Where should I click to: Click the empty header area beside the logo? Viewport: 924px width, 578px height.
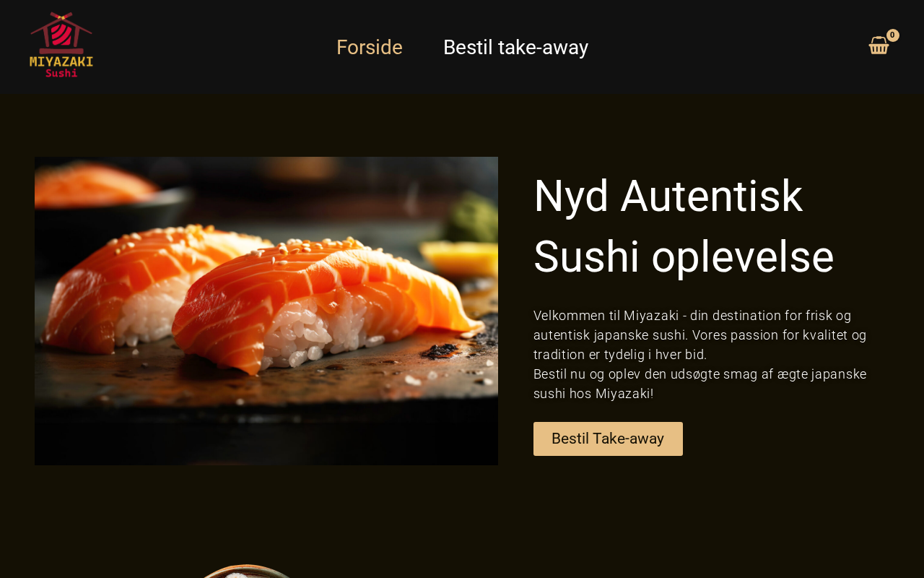pos(209,47)
